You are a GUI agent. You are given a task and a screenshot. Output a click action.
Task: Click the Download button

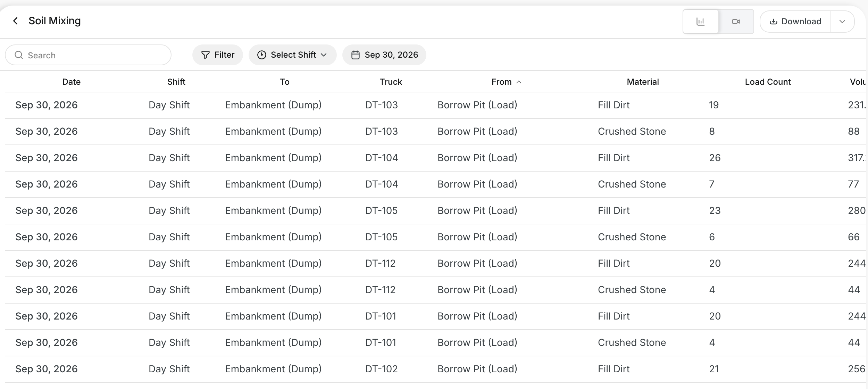coord(795,22)
